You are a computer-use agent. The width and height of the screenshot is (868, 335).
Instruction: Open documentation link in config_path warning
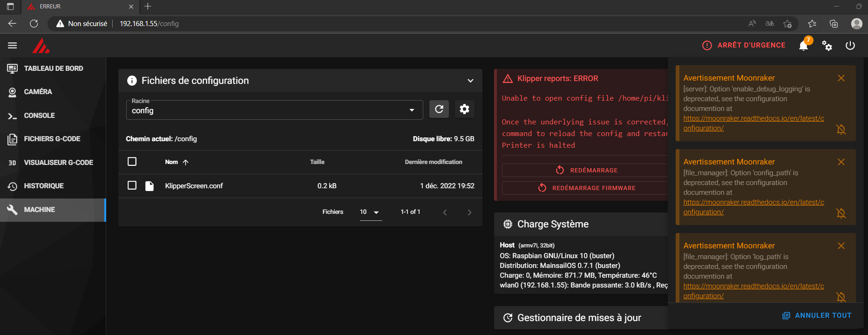(x=753, y=207)
